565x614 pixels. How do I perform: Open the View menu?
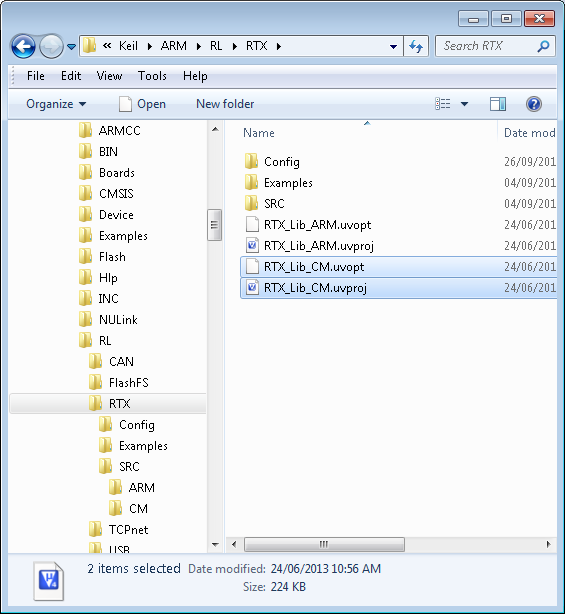point(109,76)
